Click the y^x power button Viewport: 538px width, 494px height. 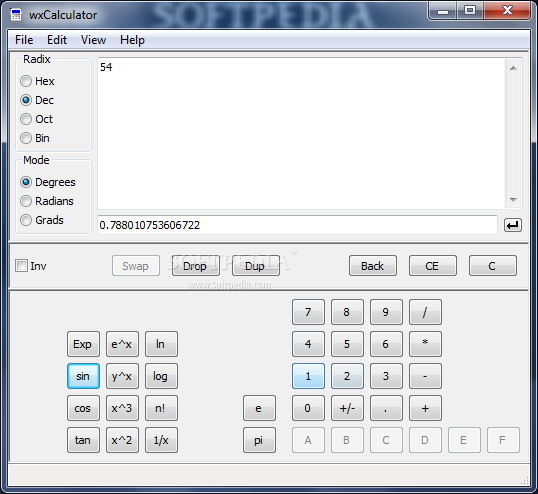pyautogui.click(x=122, y=376)
